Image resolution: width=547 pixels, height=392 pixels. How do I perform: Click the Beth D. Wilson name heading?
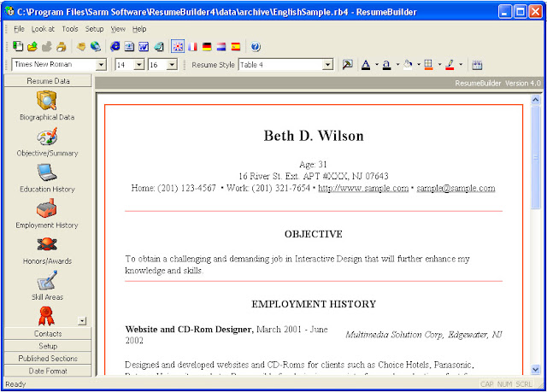click(x=314, y=136)
